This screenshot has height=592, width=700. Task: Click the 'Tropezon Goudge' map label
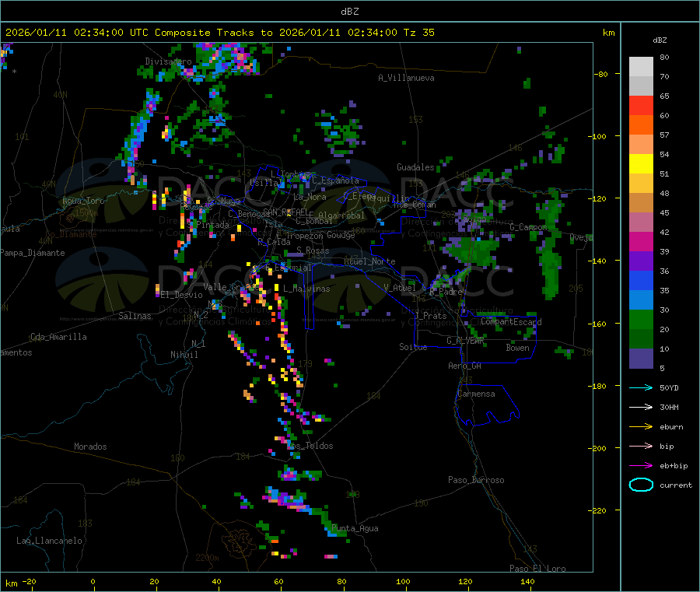click(x=320, y=235)
